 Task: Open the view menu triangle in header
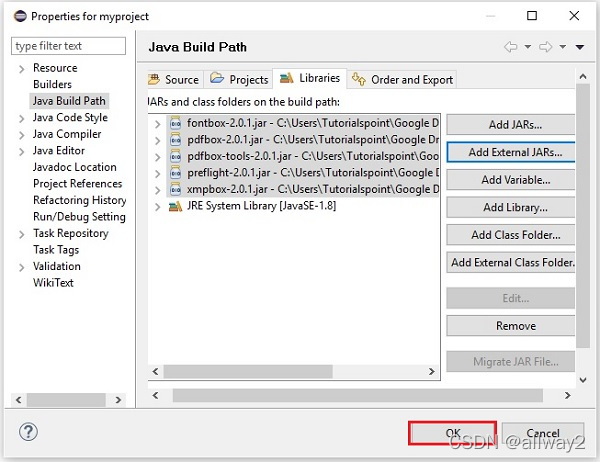coord(580,47)
